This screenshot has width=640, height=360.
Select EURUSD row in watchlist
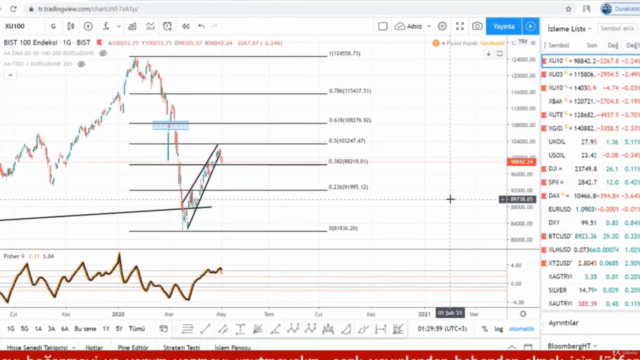coord(591,209)
